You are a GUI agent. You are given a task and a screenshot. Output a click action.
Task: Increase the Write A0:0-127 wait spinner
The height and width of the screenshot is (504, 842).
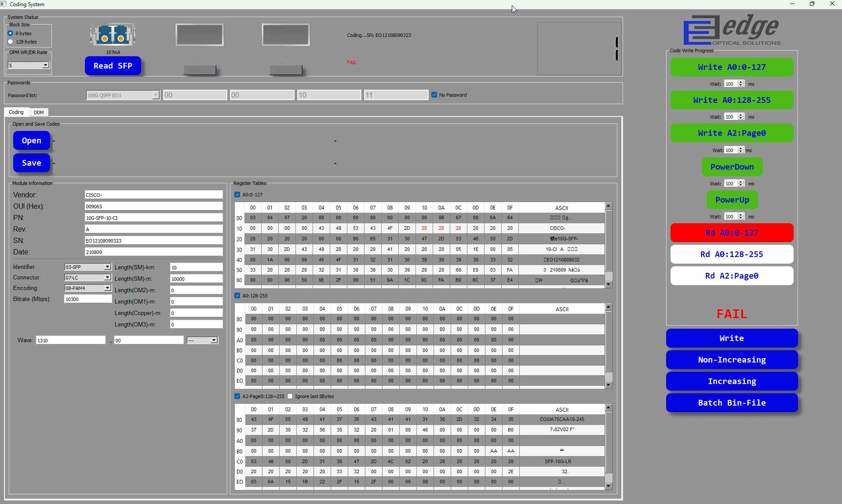(x=741, y=82)
